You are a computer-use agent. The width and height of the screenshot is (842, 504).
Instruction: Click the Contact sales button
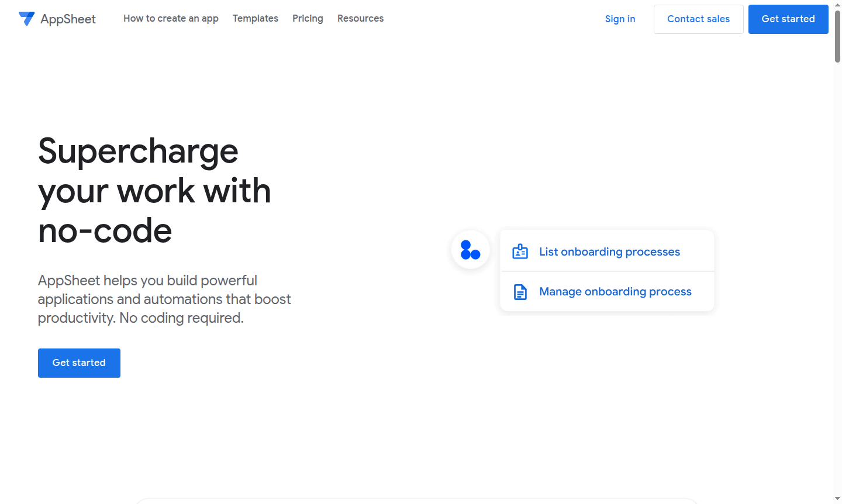(698, 19)
